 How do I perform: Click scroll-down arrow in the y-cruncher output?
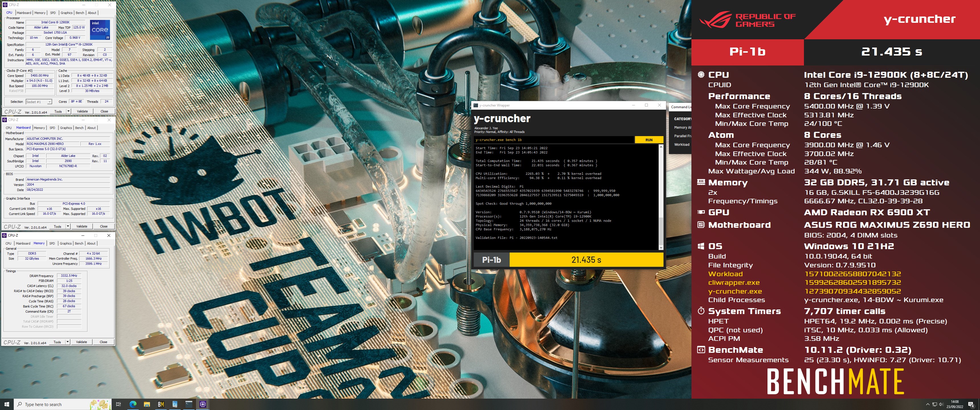click(x=661, y=248)
